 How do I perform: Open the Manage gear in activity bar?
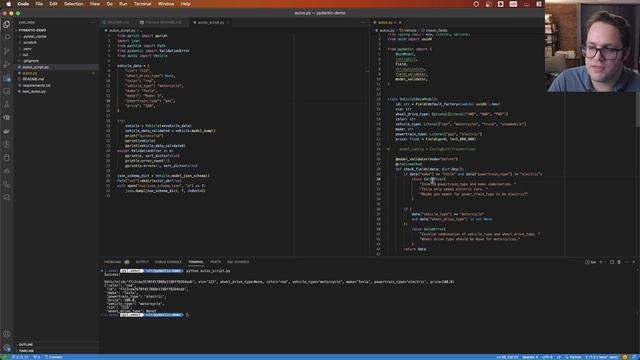[7, 347]
